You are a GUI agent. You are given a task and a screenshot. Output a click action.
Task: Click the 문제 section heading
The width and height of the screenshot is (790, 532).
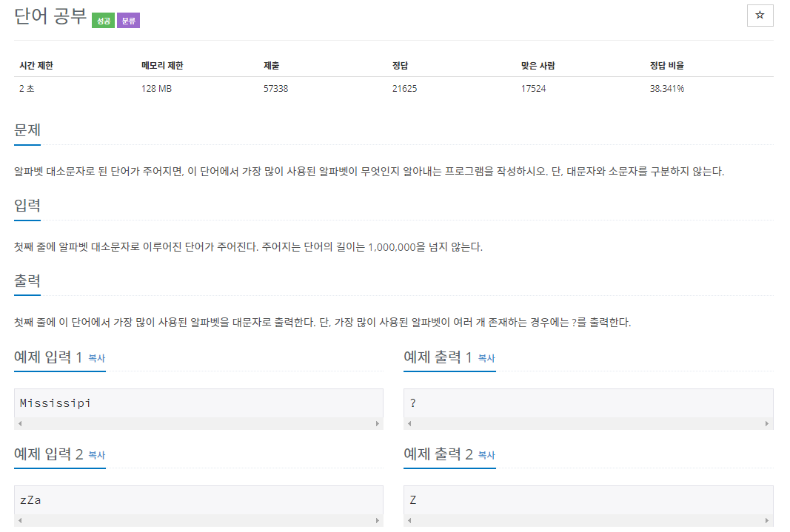click(x=27, y=129)
